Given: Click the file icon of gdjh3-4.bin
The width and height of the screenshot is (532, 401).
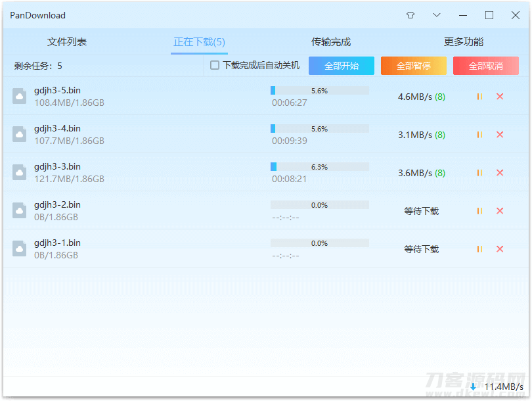Looking at the screenshot, I should coord(19,134).
